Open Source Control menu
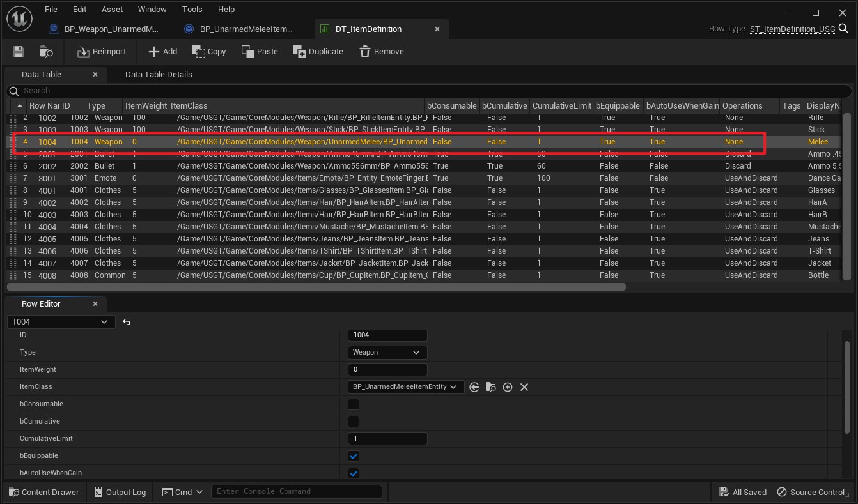The height and width of the screenshot is (504, 858). tap(811, 492)
